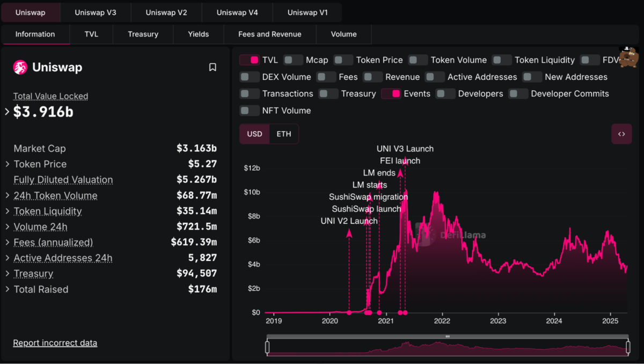Expand the Treasury row chevron
Image resolution: width=644 pixels, height=364 pixels.
(7, 273)
